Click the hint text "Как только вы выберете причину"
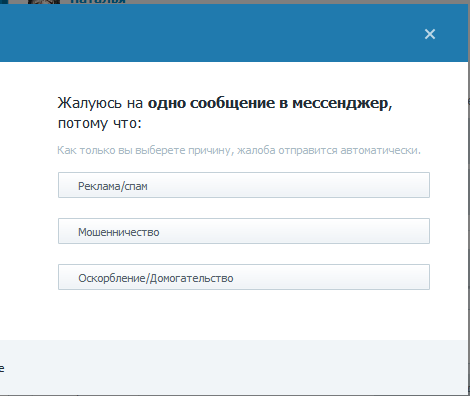 tap(146, 150)
